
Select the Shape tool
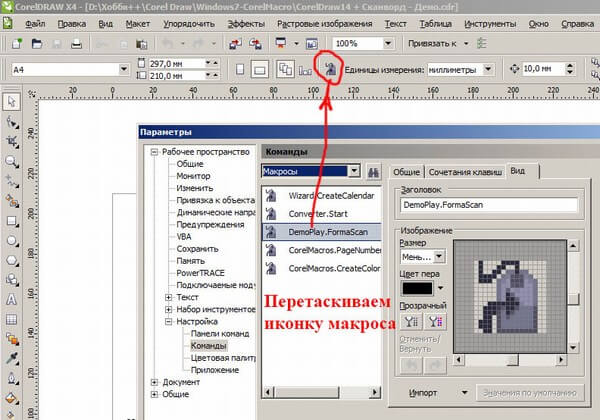(x=11, y=122)
